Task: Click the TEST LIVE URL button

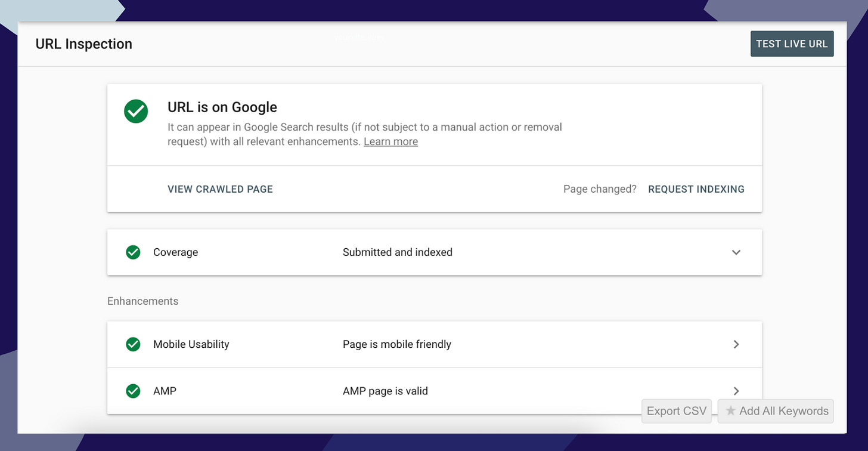Action: [x=792, y=44]
